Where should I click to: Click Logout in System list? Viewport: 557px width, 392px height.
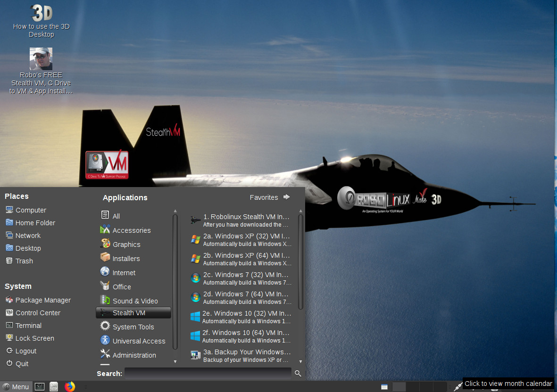tap(21, 351)
